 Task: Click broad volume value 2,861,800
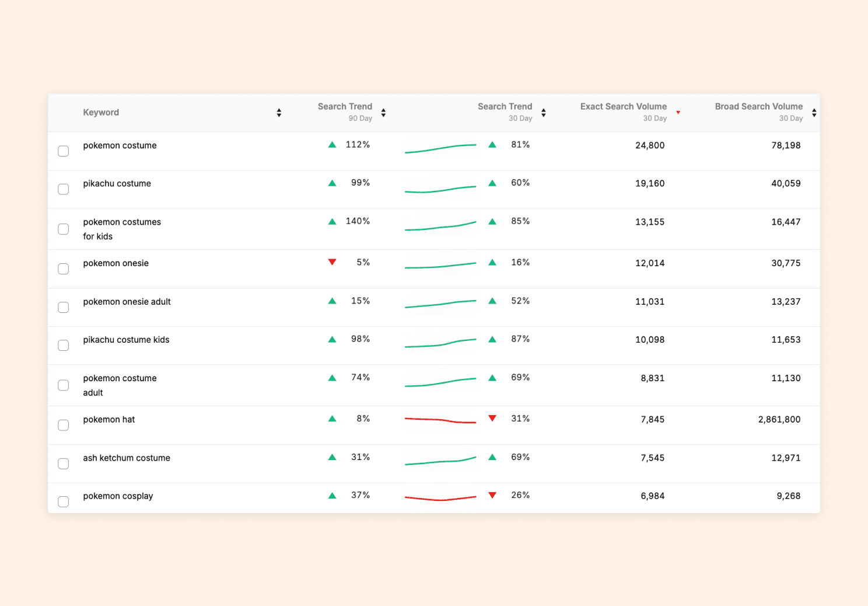779,419
